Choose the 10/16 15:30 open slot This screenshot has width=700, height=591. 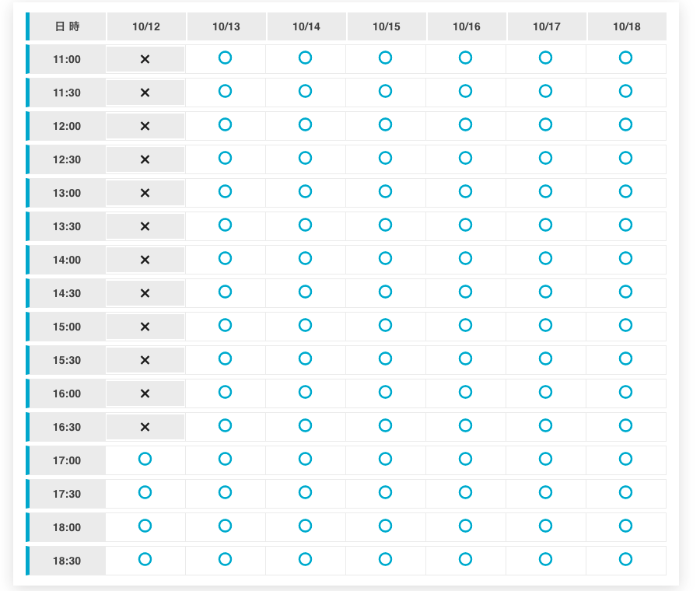click(465, 358)
